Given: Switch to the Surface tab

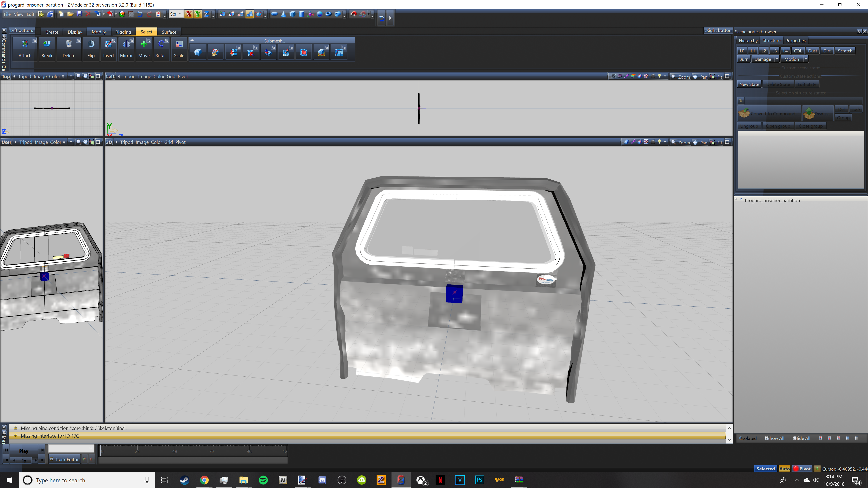Looking at the screenshot, I should click(x=169, y=32).
